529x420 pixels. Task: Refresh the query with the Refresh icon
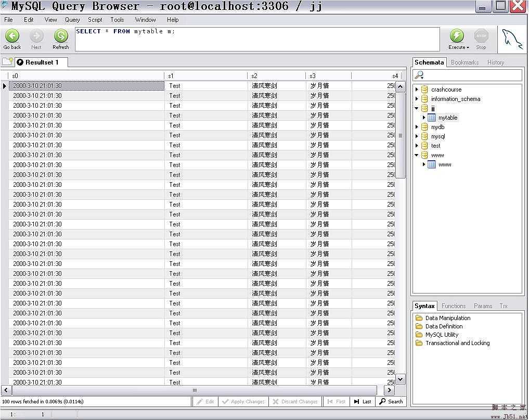(61, 36)
